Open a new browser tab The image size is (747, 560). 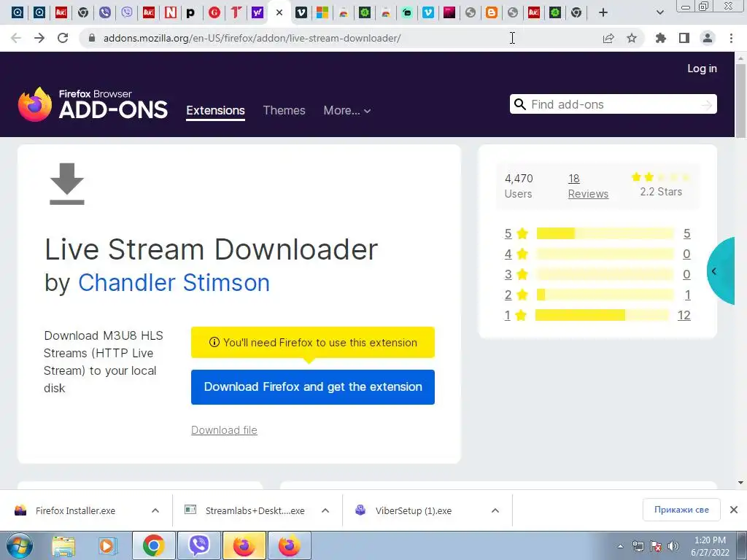(x=603, y=13)
